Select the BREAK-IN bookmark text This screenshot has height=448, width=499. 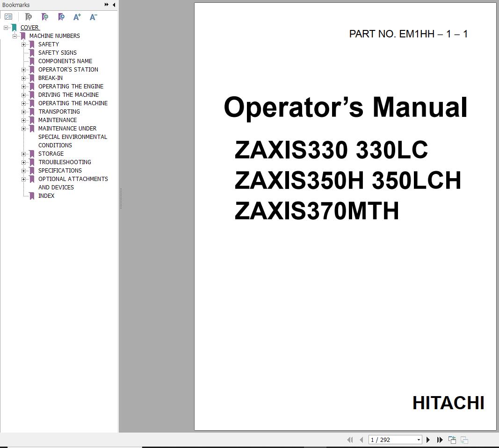[51, 78]
